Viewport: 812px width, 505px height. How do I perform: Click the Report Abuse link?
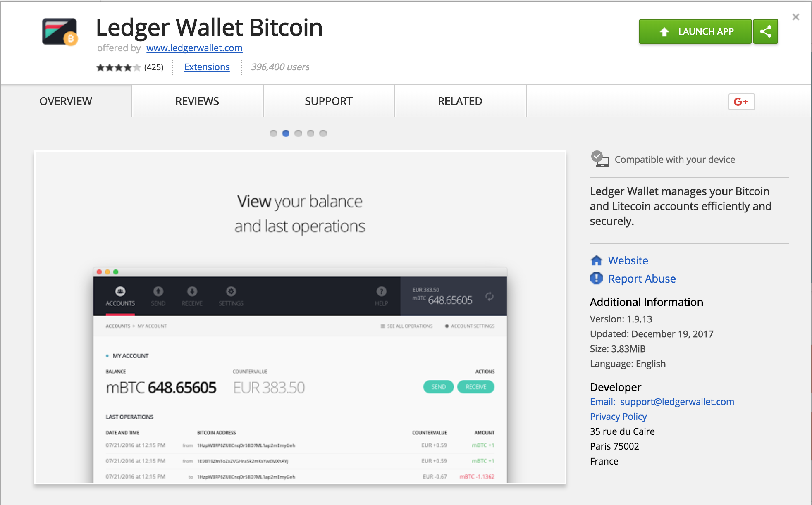pos(640,279)
